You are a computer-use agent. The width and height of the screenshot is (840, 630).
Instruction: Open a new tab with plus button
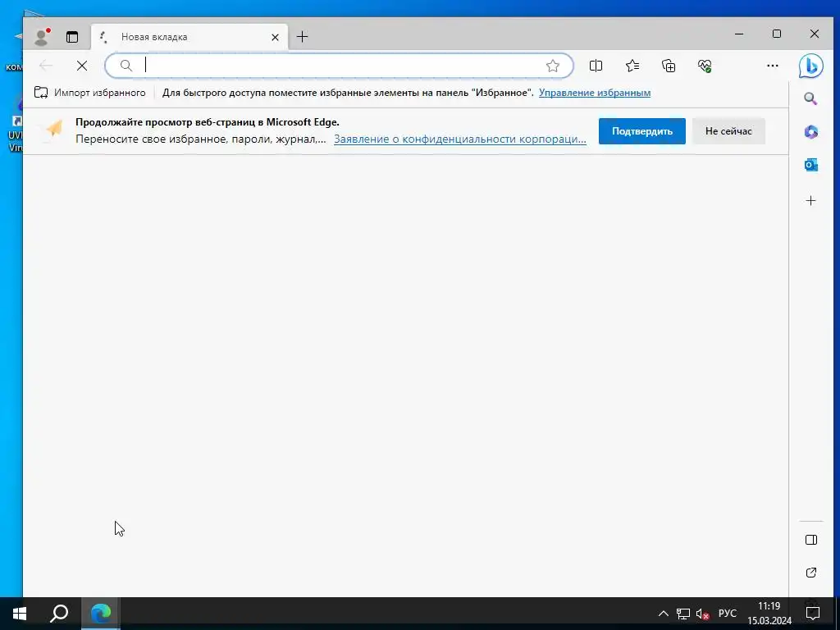click(x=302, y=36)
